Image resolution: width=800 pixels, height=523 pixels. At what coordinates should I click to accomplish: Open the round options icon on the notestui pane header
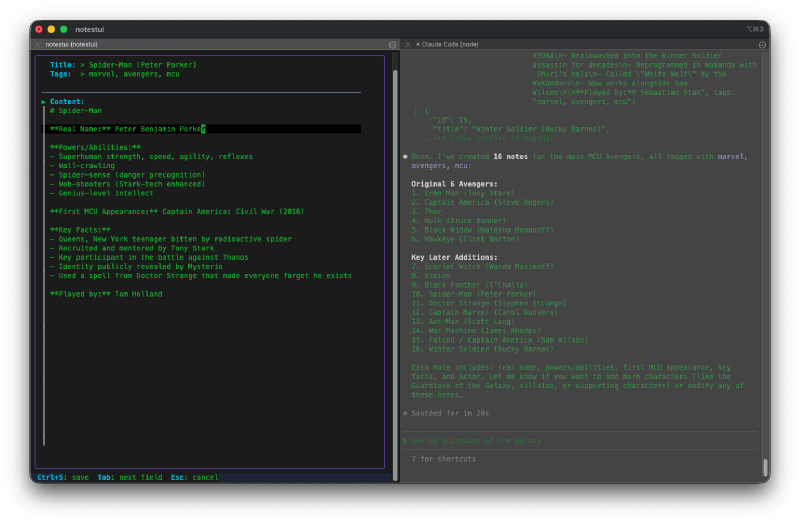tap(392, 45)
